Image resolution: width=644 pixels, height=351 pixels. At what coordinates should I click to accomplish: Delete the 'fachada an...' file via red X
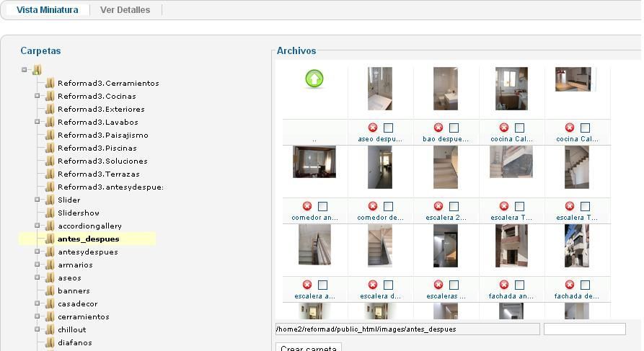click(x=504, y=285)
